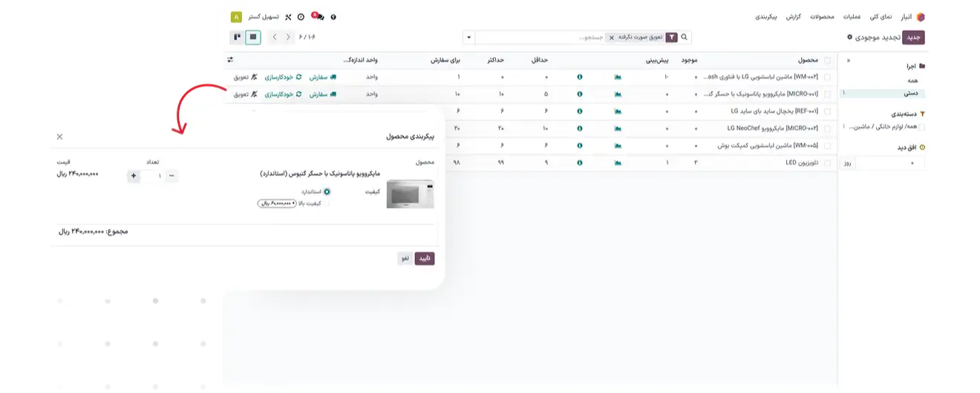
Task: Expand the search options dropdown arrow
Action: click(x=468, y=37)
